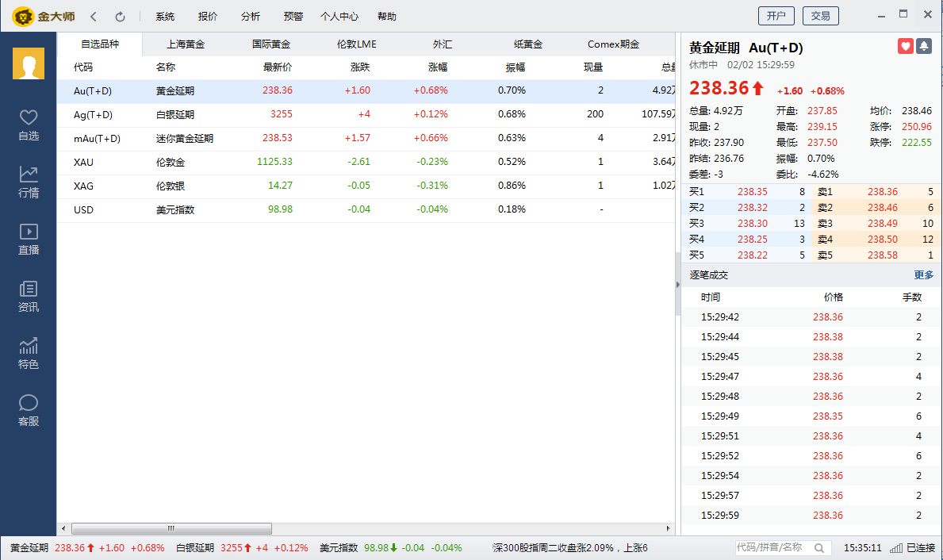The height and width of the screenshot is (560, 943).
Task: Click the 交易 trade button
Action: click(820, 16)
